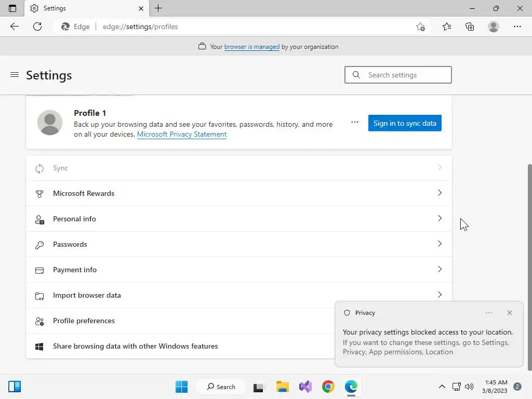The width and height of the screenshot is (532, 399).
Task: Open the Settings hamburger menu
Action: pyautogui.click(x=14, y=75)
